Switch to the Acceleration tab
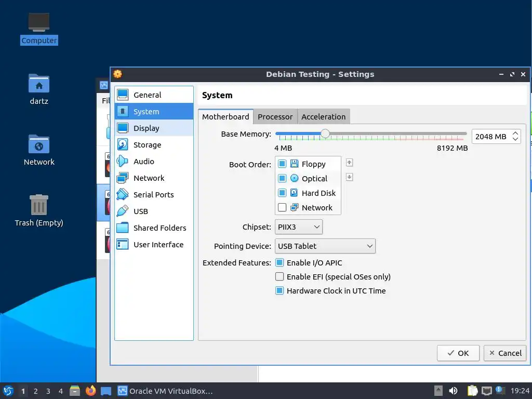This screenshot has width=532, height=399. pyautogui.click(x=323, y=117)
